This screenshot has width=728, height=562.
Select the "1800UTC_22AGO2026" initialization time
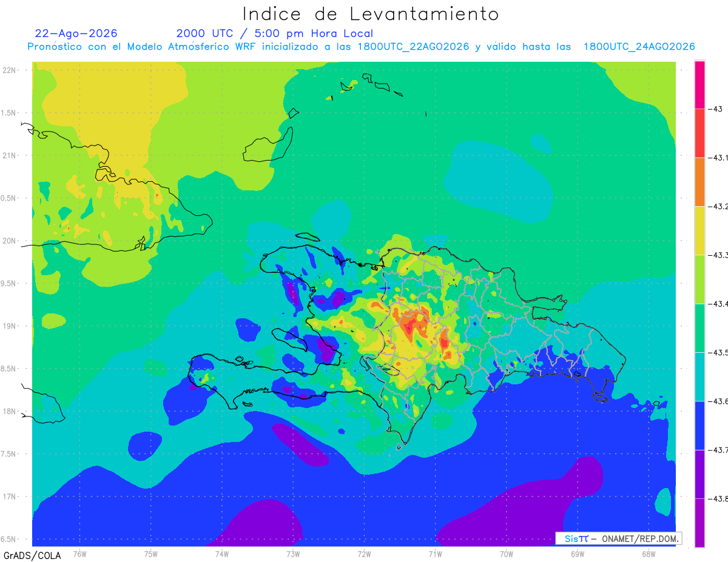click(x=413, y=47)
